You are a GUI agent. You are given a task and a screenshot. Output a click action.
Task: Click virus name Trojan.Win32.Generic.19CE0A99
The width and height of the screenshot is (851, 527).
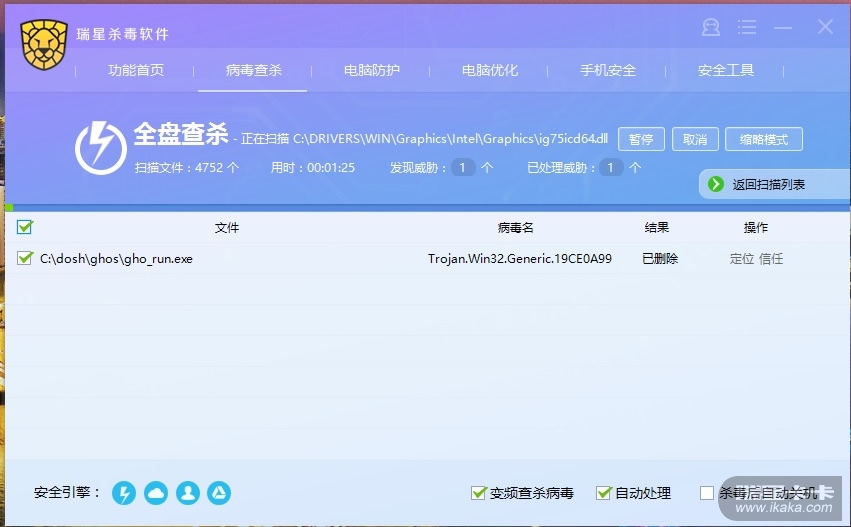click(x=520, y=259)
